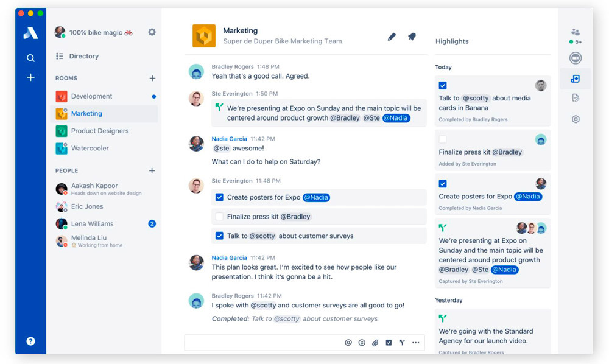Uncheck Create posters for Expo task in chat
This screenshot has width=609, height=364.
tap(219, 197)
